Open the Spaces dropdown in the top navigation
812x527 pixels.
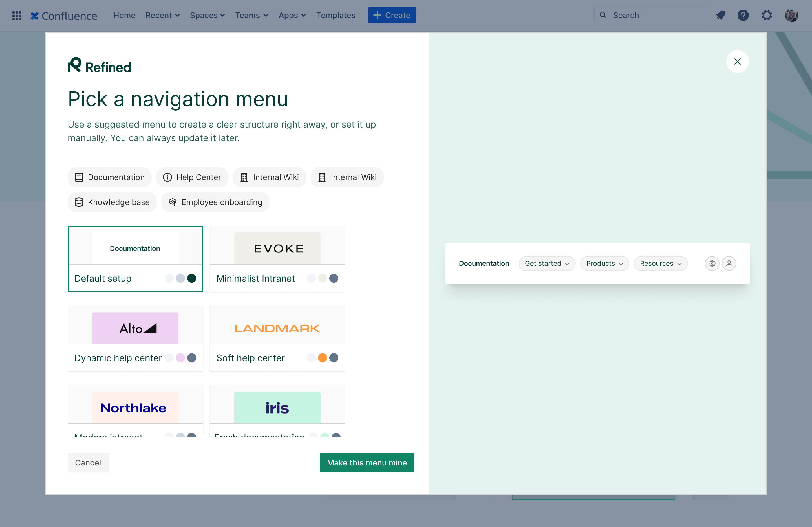coord(207,15)
